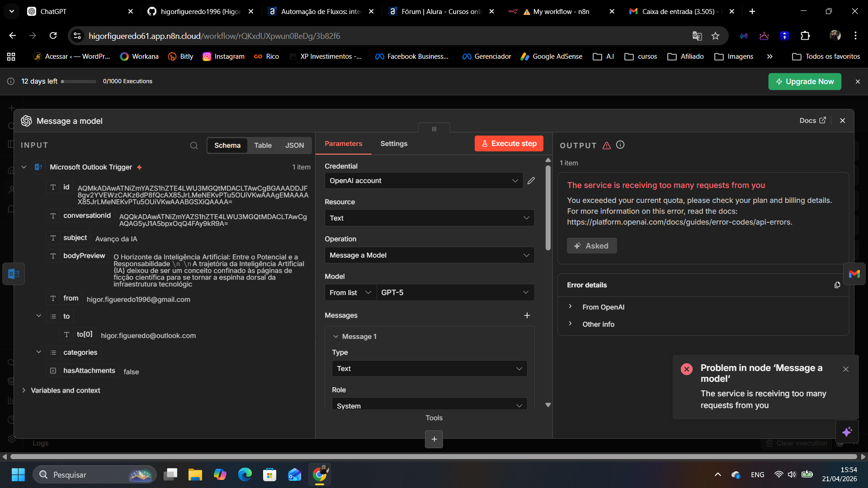Select the Schema input view
This screenshot has height=488, width=868.
[227, 145]
